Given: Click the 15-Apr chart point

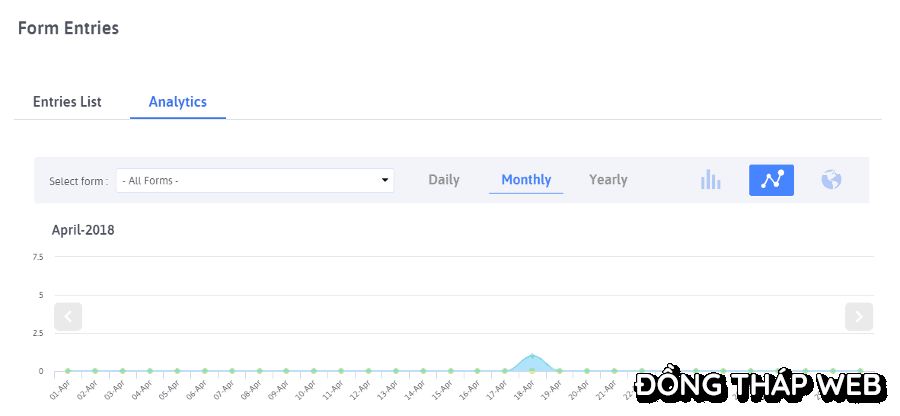Looking at the screenshot, I should 451,371.
